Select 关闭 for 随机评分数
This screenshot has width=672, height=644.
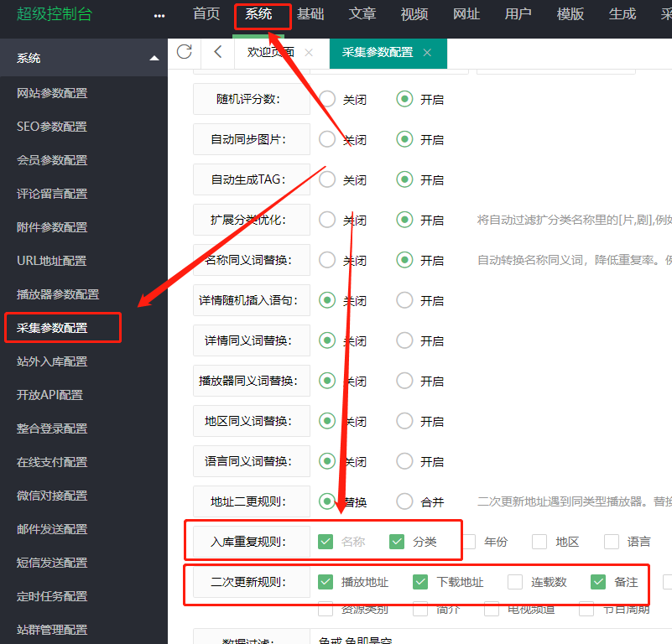327,99
